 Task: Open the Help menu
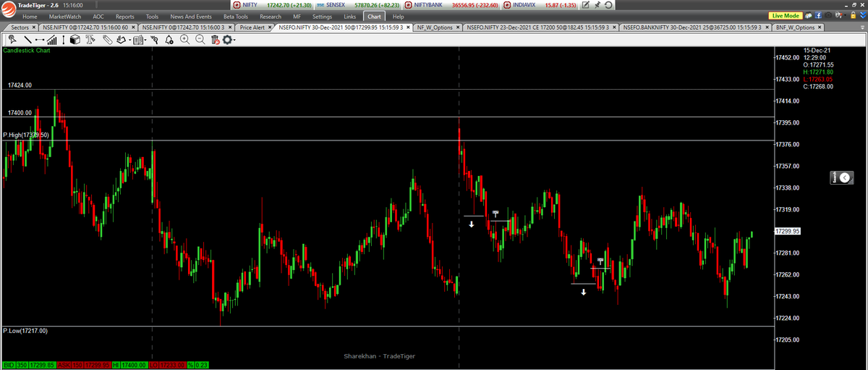[x=398, y=16]
